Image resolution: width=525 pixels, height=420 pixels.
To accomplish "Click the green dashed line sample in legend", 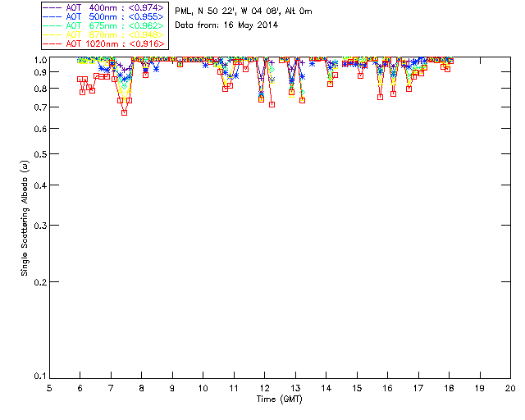I will [52, 25].
